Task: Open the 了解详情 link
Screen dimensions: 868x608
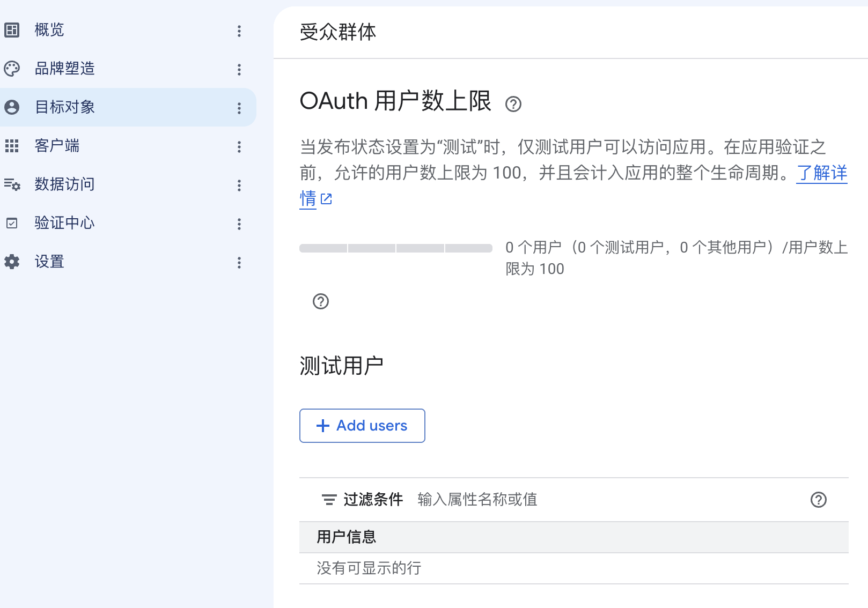Action: point(822,173)
